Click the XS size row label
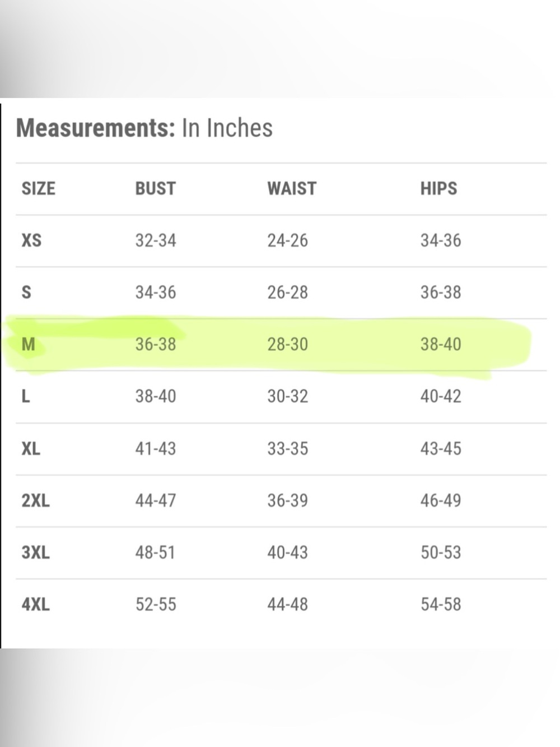560x747 pixels. (x=31, y=240)
